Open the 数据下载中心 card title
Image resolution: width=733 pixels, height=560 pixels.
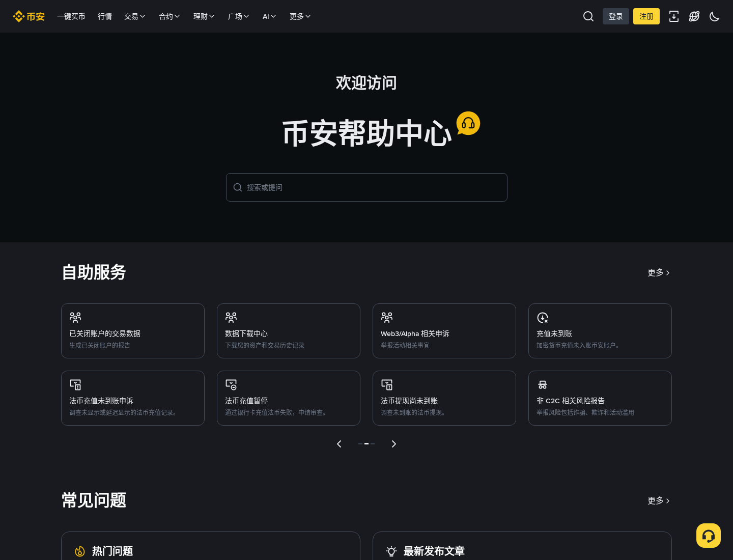tap(246, 334)
